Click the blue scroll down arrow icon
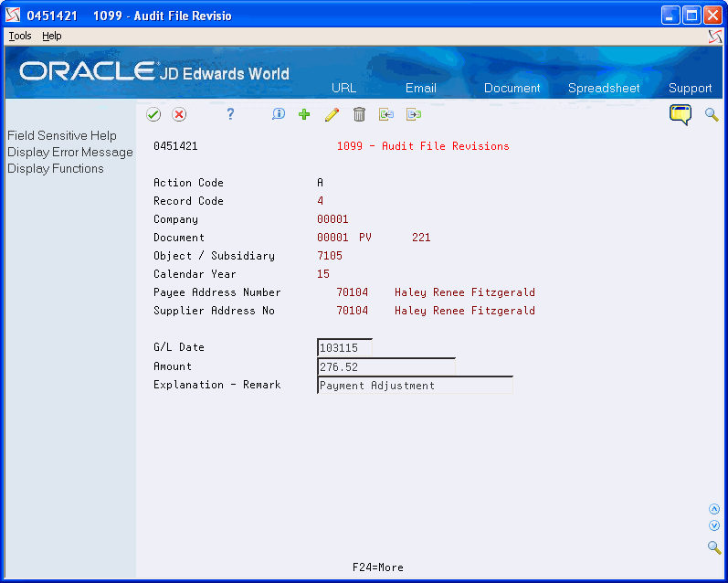This screenshot has height=583, width=728. tap(714, 525)
